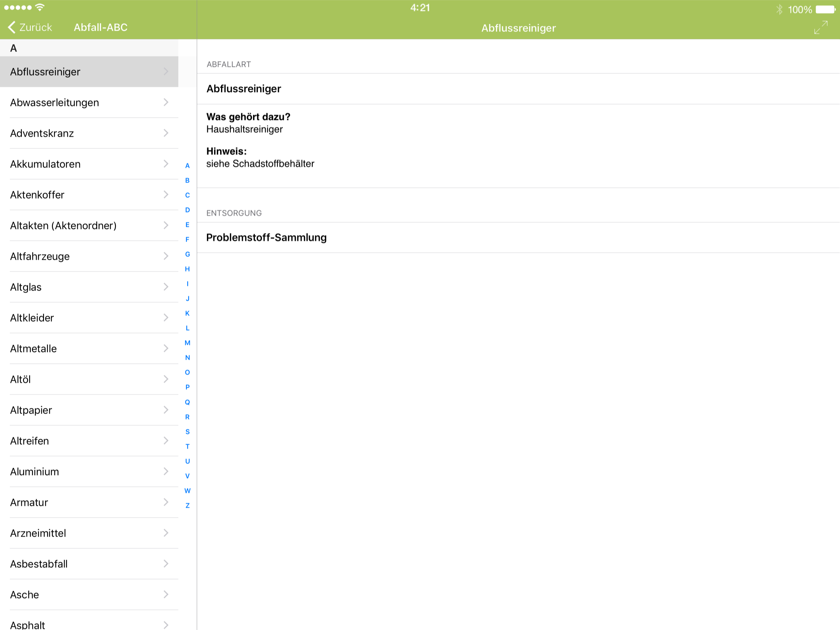Tap the Haushaltsreiniger text
This screenshot has height=630, width=840.
point(244,130)
